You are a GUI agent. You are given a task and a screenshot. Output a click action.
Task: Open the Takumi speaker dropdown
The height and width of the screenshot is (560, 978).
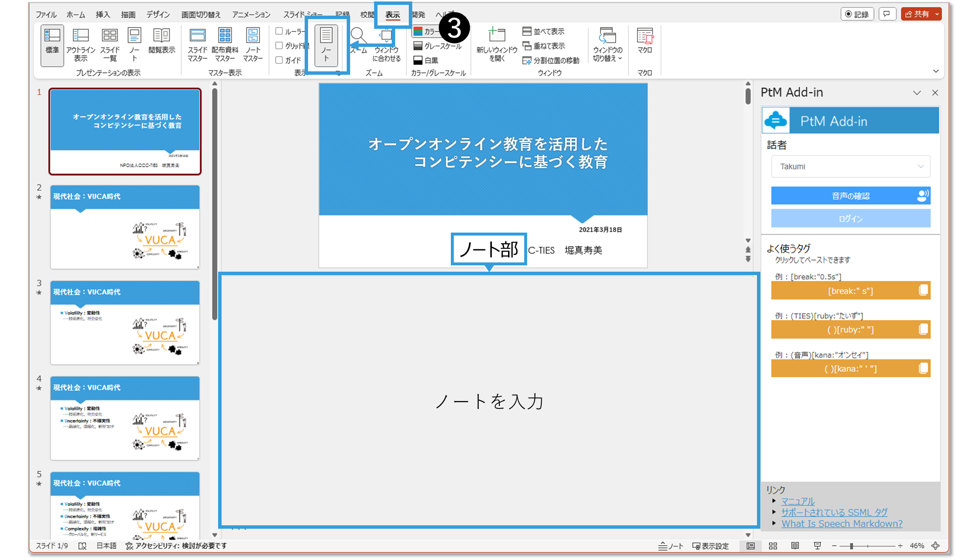850,167
